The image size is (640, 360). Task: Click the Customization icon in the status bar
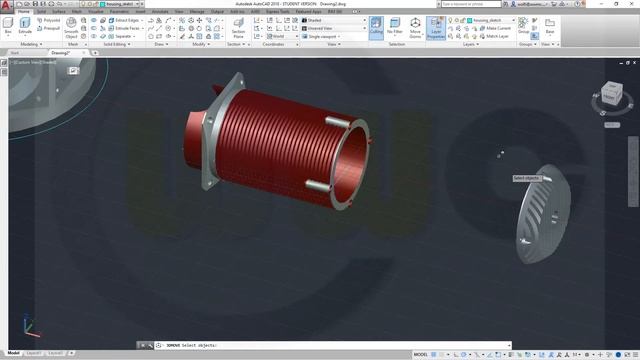pyautogui.click(x=636, y=355)
